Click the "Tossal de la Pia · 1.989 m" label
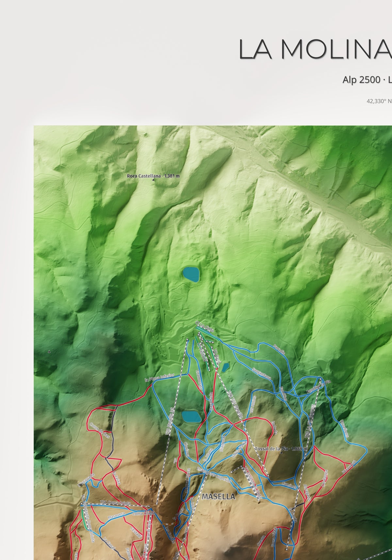Viewport: 392px width, 560px height. pos(281,449)
